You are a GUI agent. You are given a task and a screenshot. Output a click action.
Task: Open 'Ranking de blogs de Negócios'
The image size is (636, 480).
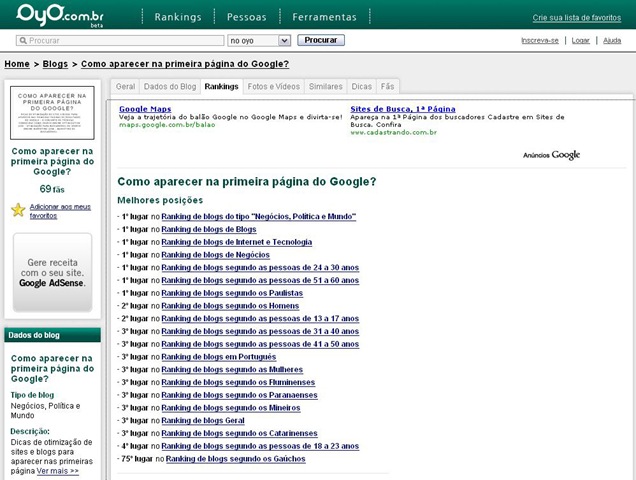pos(215,255)
